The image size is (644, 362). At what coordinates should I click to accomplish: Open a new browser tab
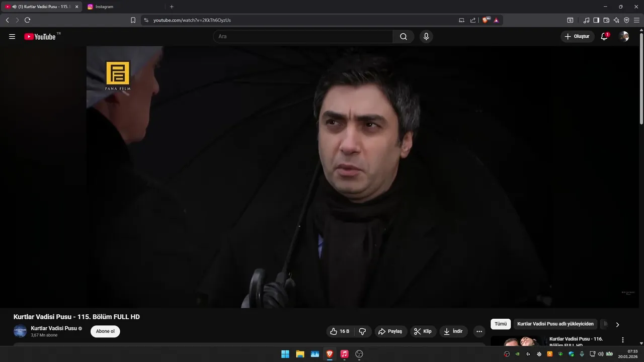172,7
